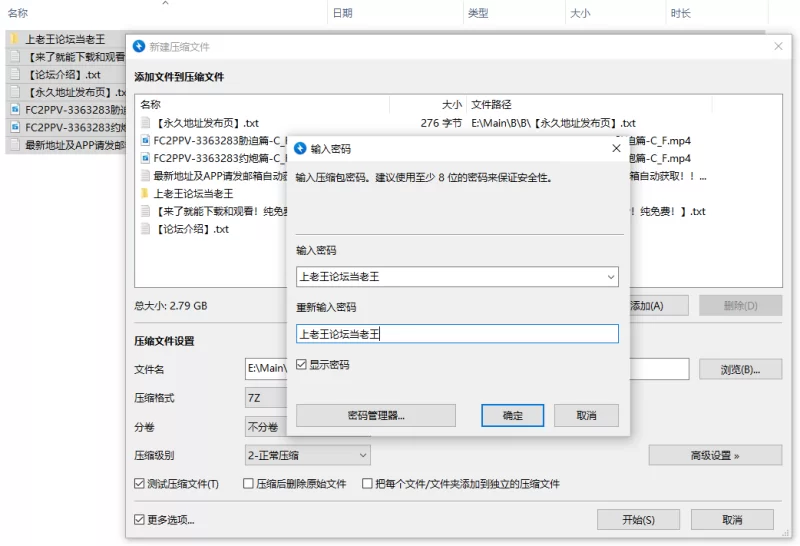Sort Explorer list by 类型 column
This screenshot has width=800, height=546.
(478, 13)
